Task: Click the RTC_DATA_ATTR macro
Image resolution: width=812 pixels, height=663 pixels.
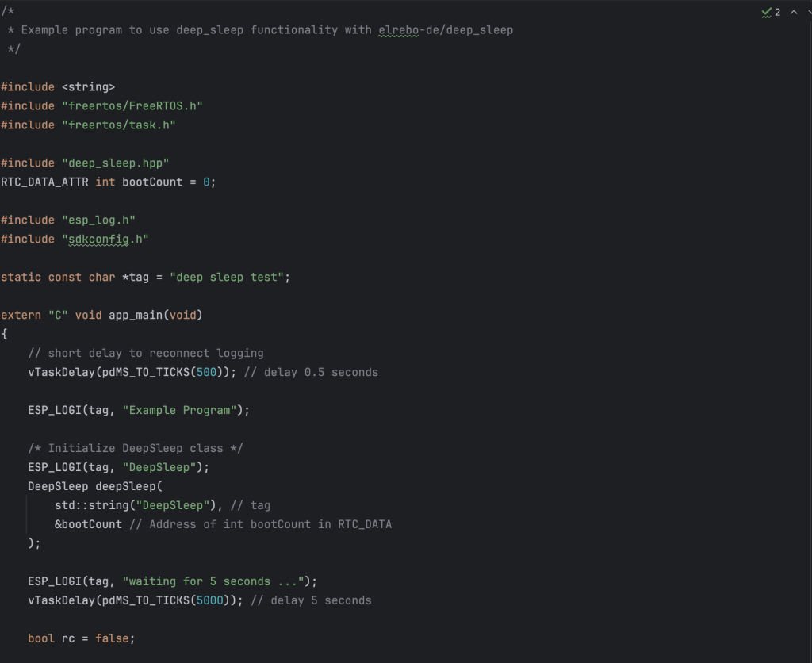Action: click(x=44, y=182)
